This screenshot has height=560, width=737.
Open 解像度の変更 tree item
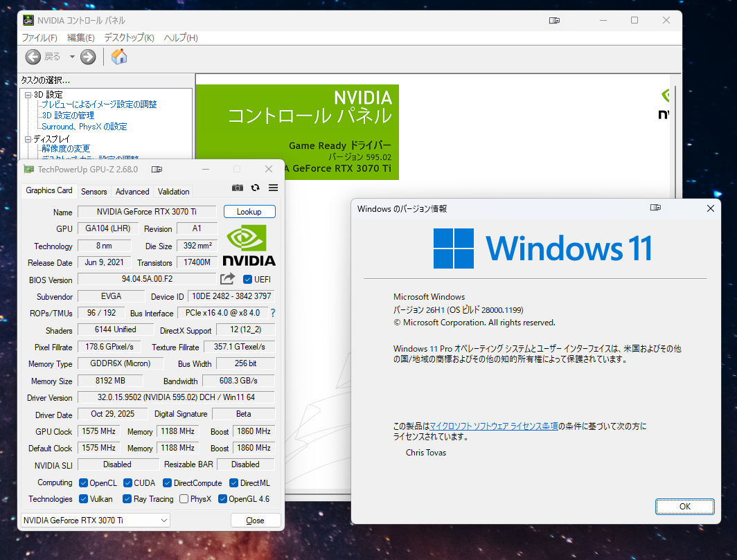pyautogui.click(x=66, y=148)
